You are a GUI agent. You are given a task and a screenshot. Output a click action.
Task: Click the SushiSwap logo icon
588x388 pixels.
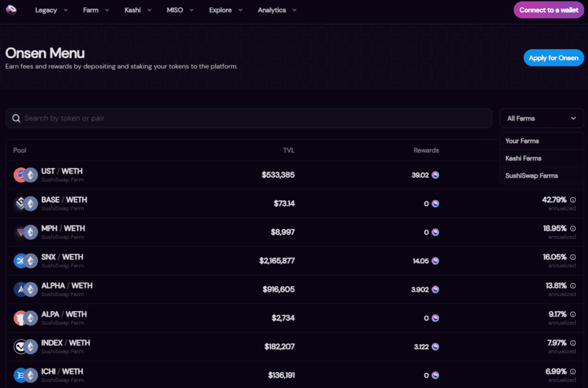(11, 10)
